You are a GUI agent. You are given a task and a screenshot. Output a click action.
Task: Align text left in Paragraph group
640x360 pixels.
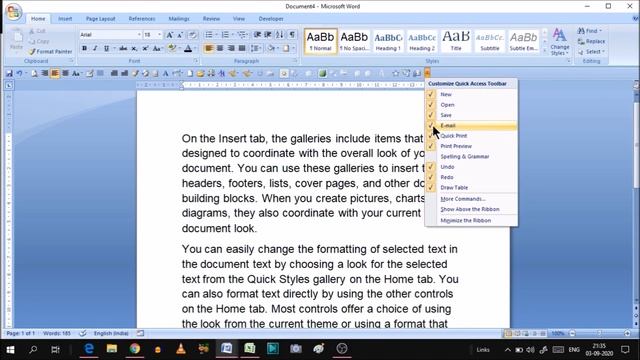(x=209, y=48)
